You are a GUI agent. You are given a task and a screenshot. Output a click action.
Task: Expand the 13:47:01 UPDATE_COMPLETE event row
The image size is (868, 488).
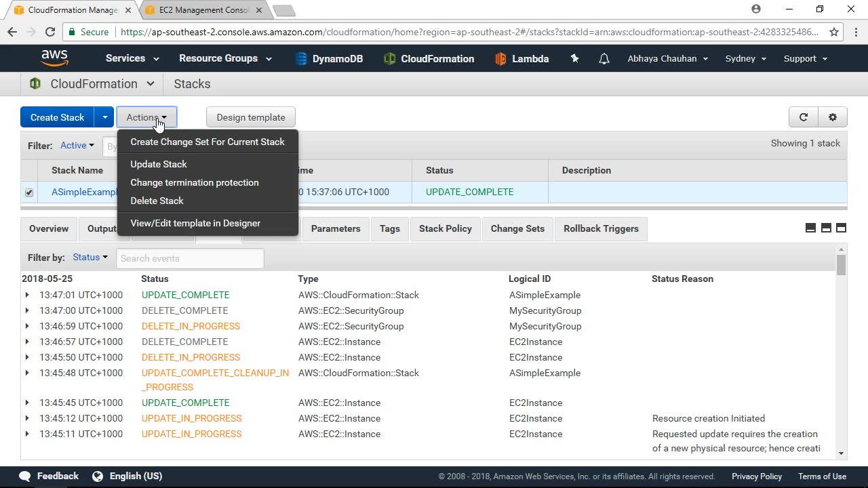pos(27,295)
